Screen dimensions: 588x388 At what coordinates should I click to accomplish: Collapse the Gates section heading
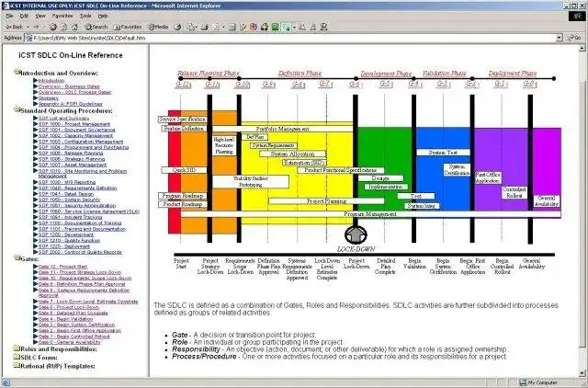pos(29,259)
